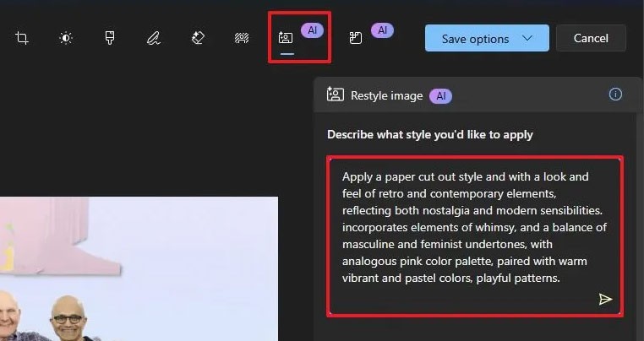
Task: Click the AI badge beside Restyle image title
Action: click(x=440, y=95)
